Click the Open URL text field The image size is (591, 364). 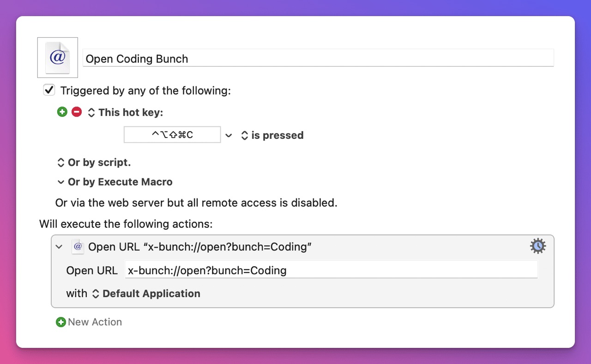click(331, 270)
